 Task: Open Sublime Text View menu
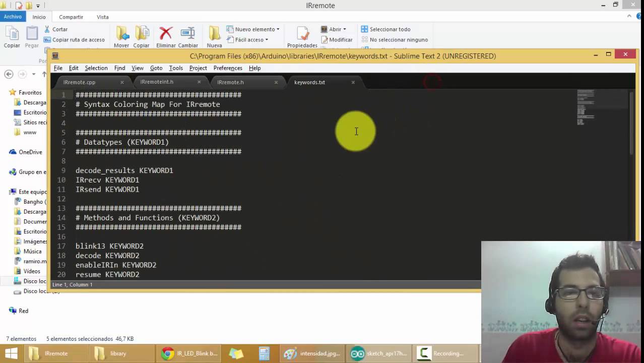[x=138, y=68]
